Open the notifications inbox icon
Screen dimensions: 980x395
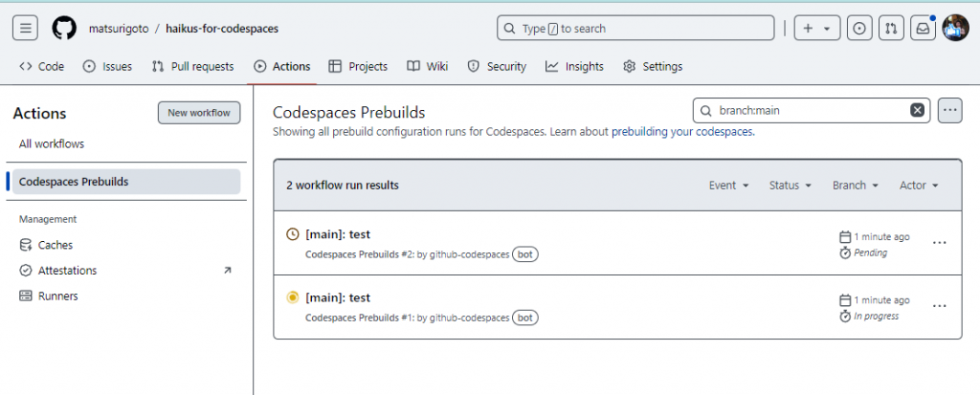[x=923, y=29]
